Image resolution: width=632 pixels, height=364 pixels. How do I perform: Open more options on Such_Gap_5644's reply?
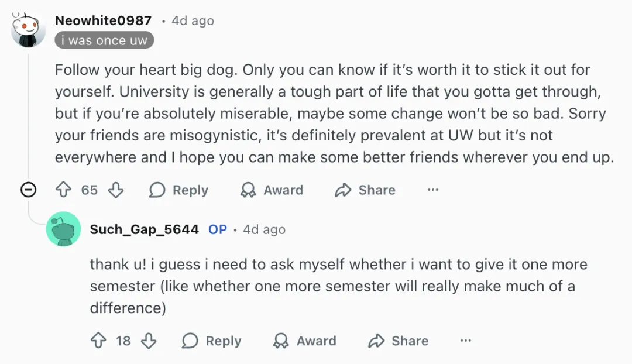(x=466, y=341)
